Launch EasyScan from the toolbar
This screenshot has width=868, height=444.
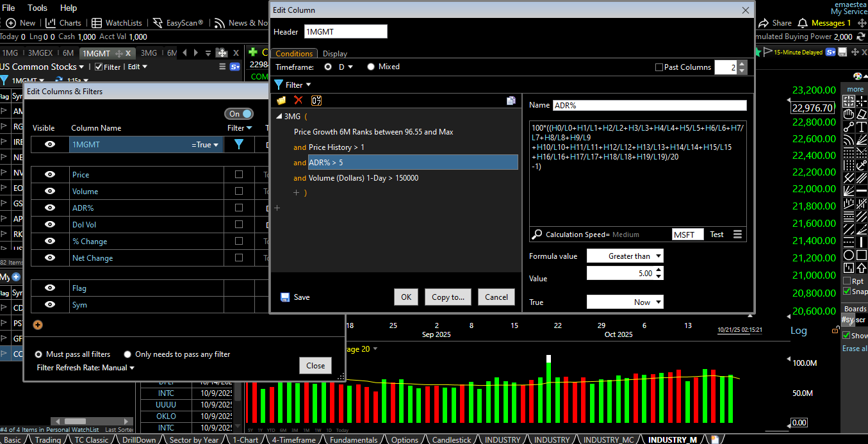click(177, 22)
